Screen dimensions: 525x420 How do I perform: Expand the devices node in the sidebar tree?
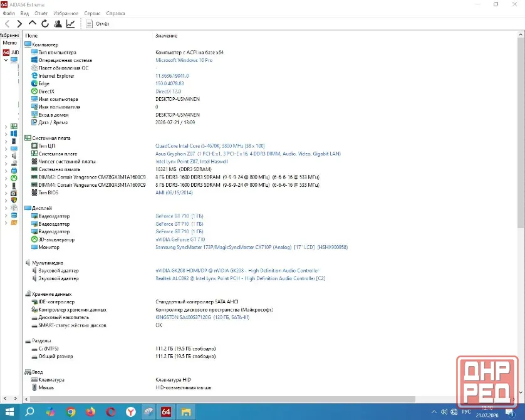(6, 186)
